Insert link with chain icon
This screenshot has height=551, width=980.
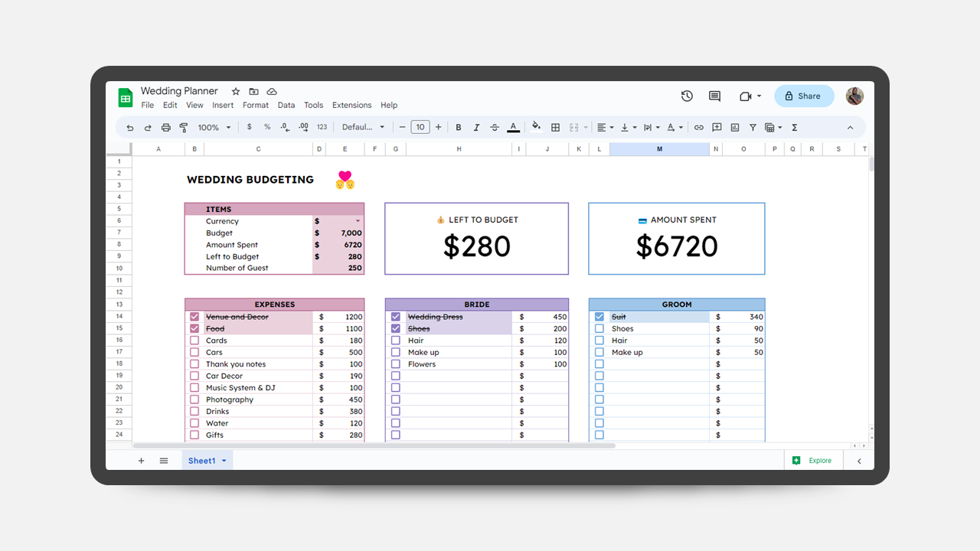point(698,128)
